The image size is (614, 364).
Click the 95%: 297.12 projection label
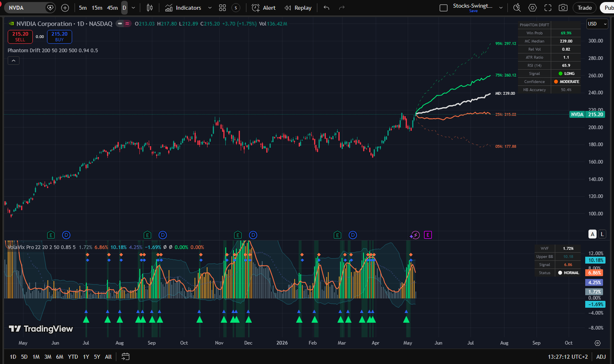tap(506, 44)
